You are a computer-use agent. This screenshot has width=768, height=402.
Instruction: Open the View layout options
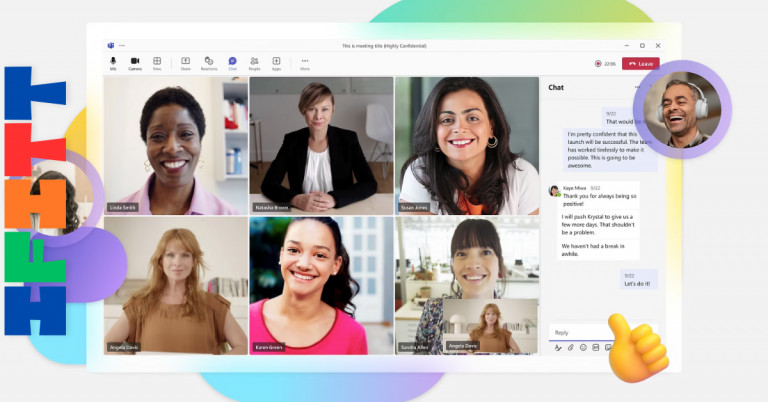[x=157, y=62]
